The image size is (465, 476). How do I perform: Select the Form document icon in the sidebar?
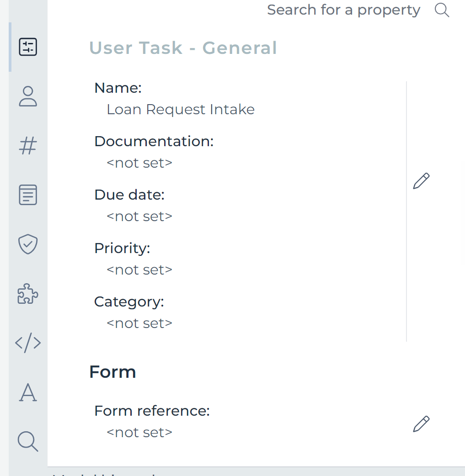pos(28,195)
